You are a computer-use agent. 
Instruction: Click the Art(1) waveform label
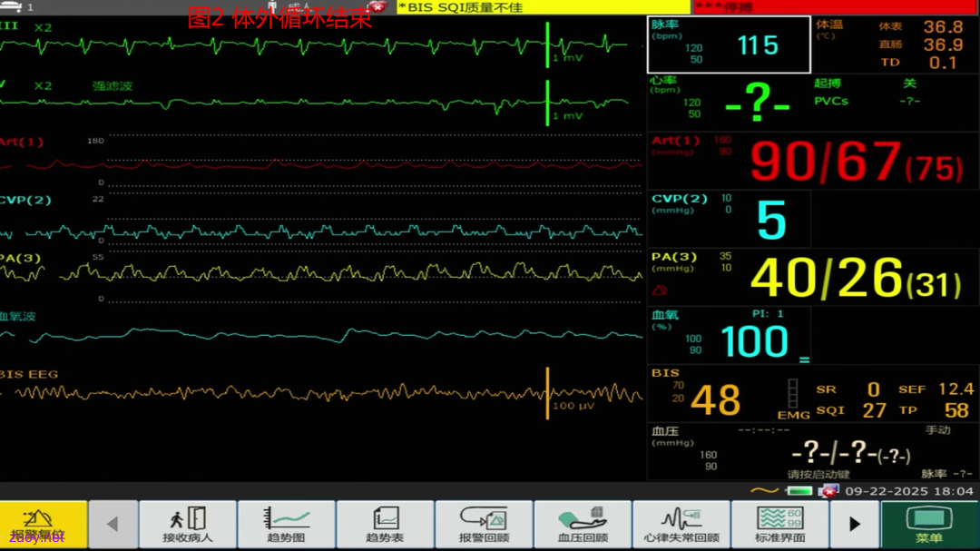pyautogui.click(x=22, y=142)
